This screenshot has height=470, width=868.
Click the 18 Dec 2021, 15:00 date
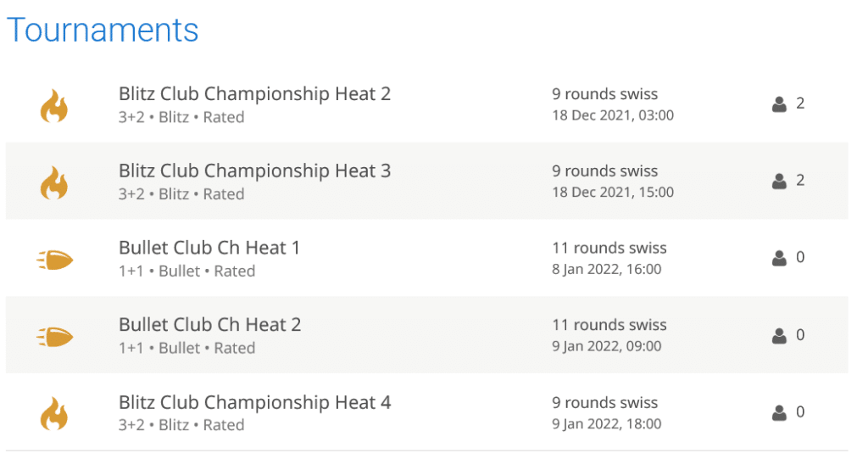click(613, 192)
